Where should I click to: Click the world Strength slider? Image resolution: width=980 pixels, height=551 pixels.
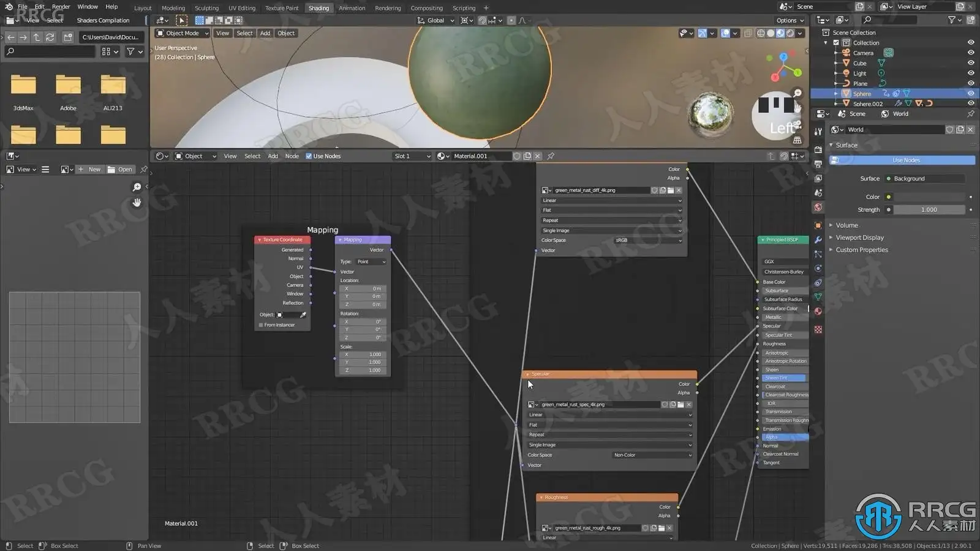(x=929, y=209)
